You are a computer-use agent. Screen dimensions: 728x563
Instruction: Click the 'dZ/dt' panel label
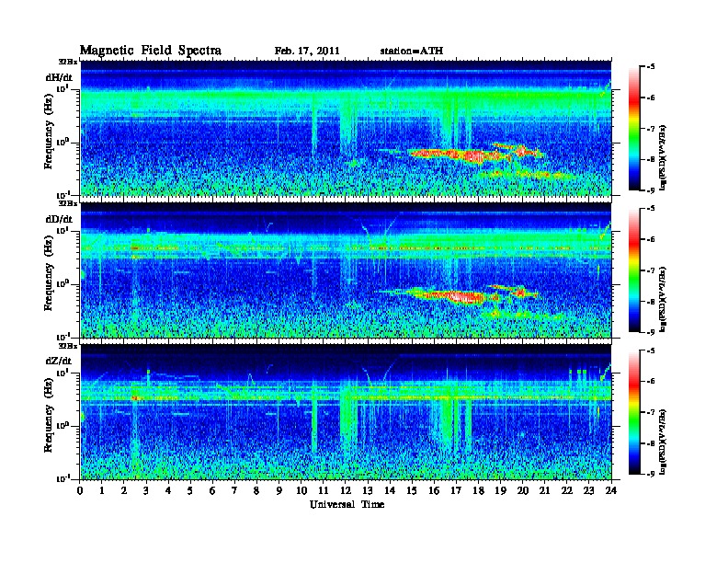pos(59,361)
